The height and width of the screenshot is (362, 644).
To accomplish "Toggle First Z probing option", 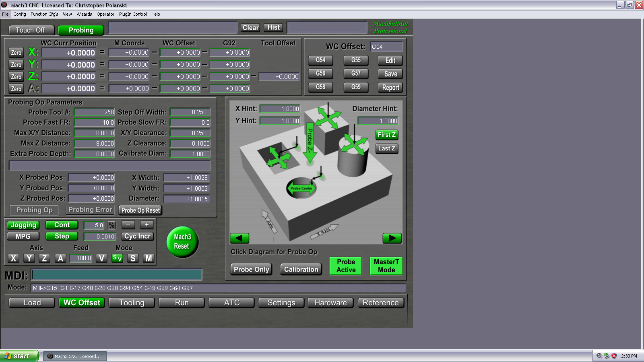I will pyautogui.click(x=387, y=135).
